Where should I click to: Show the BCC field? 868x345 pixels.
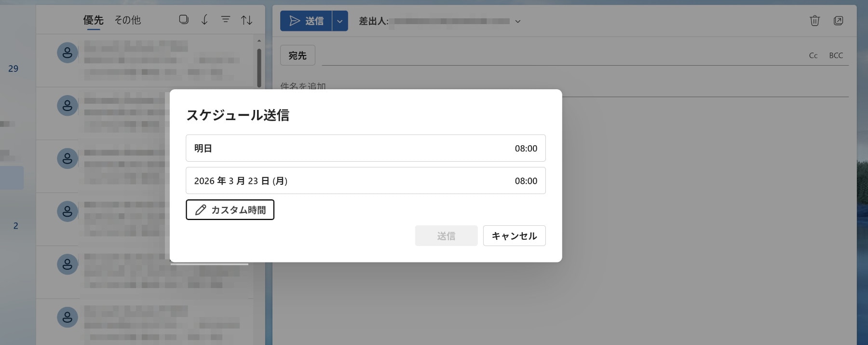coord(836,55)
